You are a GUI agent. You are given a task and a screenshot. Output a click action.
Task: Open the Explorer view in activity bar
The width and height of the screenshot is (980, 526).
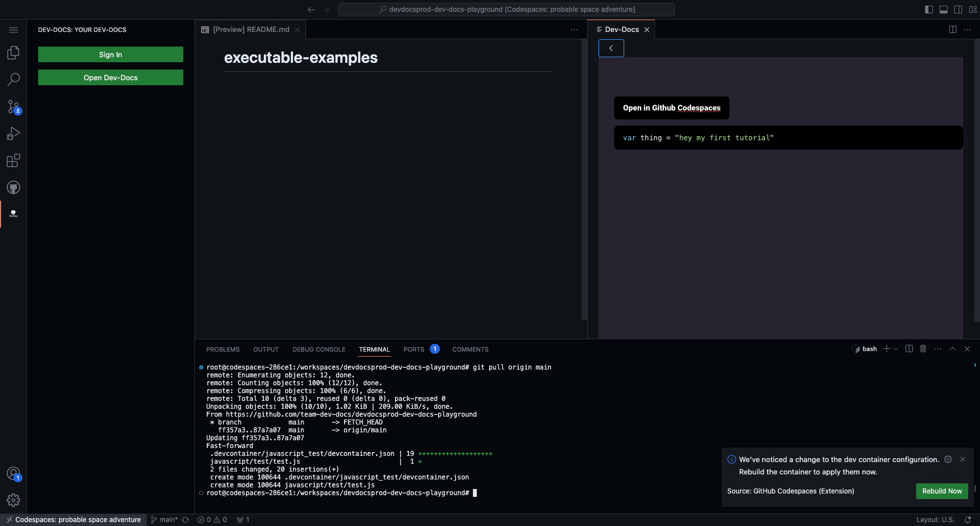tap(13, 53)
